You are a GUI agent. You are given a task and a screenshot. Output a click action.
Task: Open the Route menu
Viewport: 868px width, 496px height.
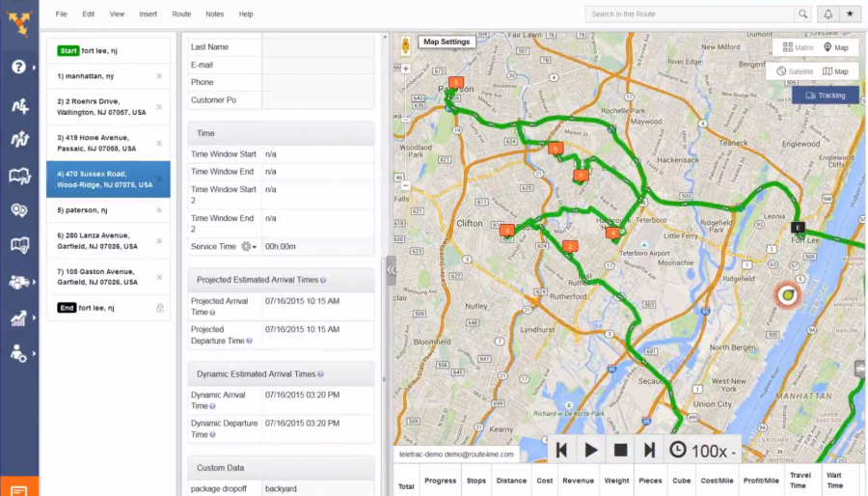[181, 14]
